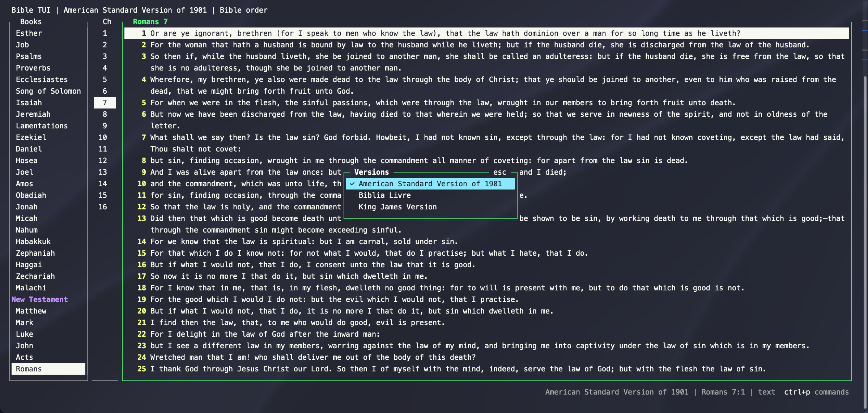Image resolution: width=868 pixels, height=413 pixels.
Task: Select Zechariah in Books list
Action: pos(48,276)
